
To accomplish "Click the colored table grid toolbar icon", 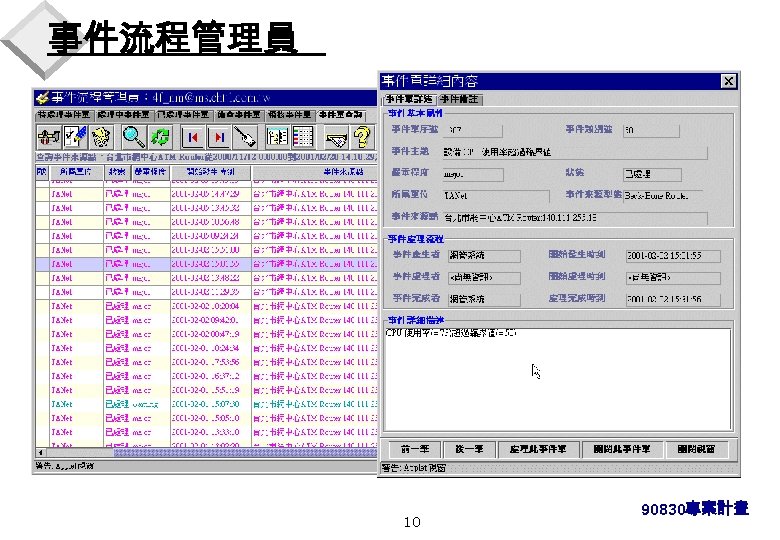I will 303,137.
